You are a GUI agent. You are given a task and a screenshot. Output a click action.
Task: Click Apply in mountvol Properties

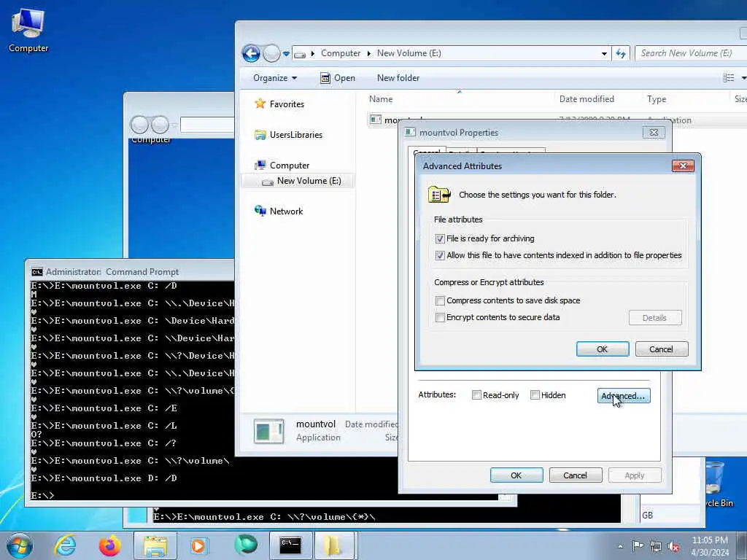pos(635,475)
